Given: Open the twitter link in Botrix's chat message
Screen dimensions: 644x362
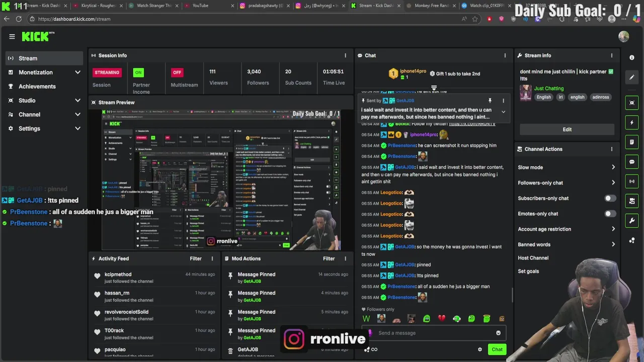Looking at the screenshot, I should click(x=472, y=124).
